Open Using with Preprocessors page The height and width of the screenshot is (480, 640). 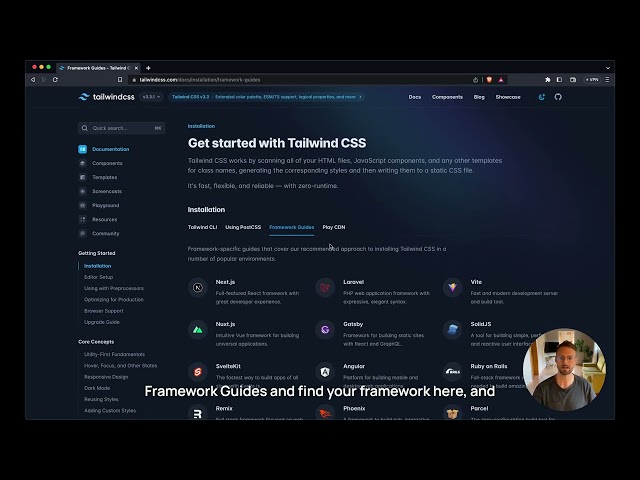(114, 288)
